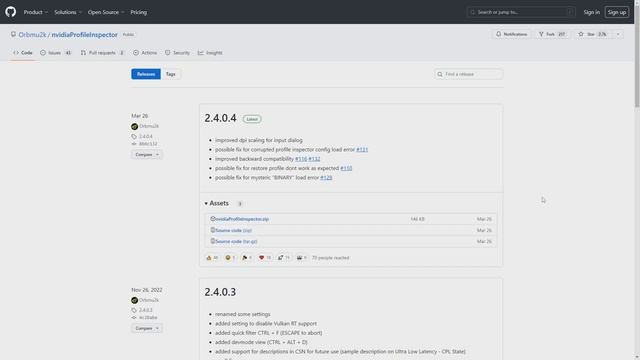This screenshot has width=640, height=360.
Task: Open the commit hash under 2.4.0.4
Action: 148,144
